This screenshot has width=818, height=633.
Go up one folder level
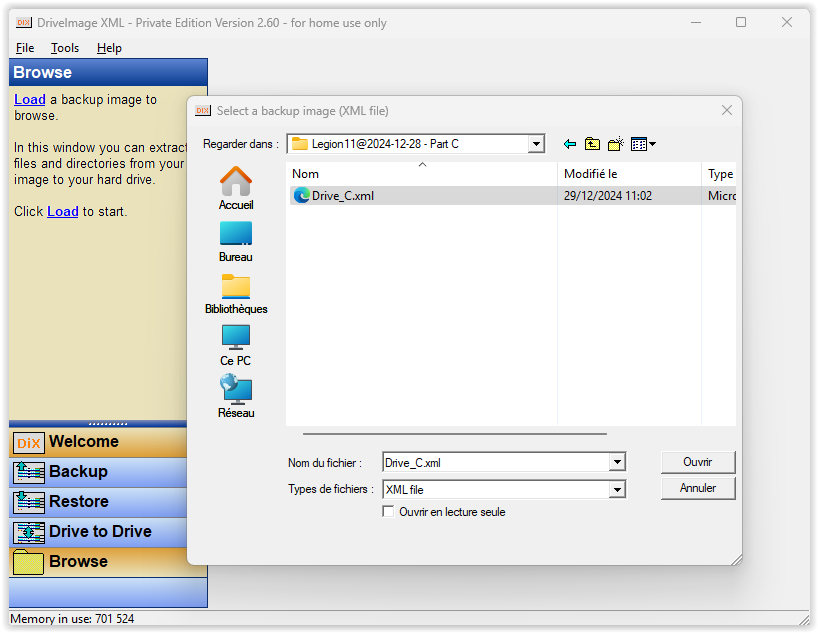tap(592, 144)
